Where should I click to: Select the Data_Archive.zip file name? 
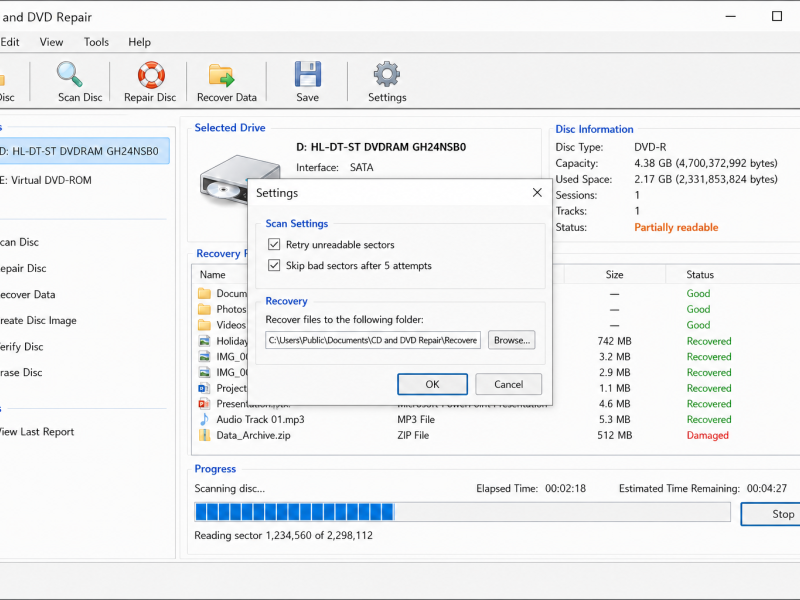(254, 435)
